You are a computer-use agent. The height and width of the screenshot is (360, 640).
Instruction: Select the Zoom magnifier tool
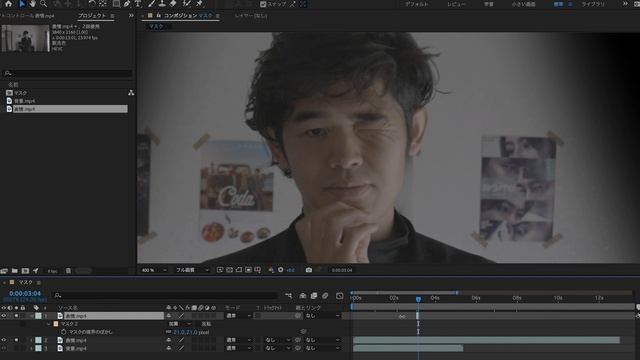pos(43,4)
